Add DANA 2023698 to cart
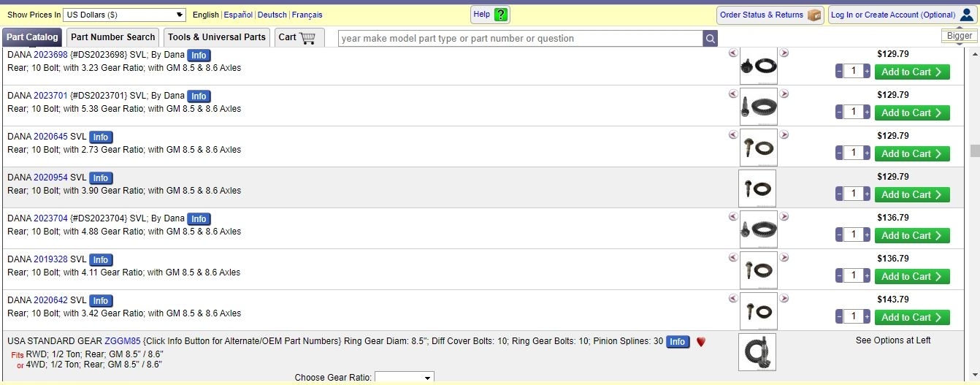 pyautogui.click(x=911, y=72)
